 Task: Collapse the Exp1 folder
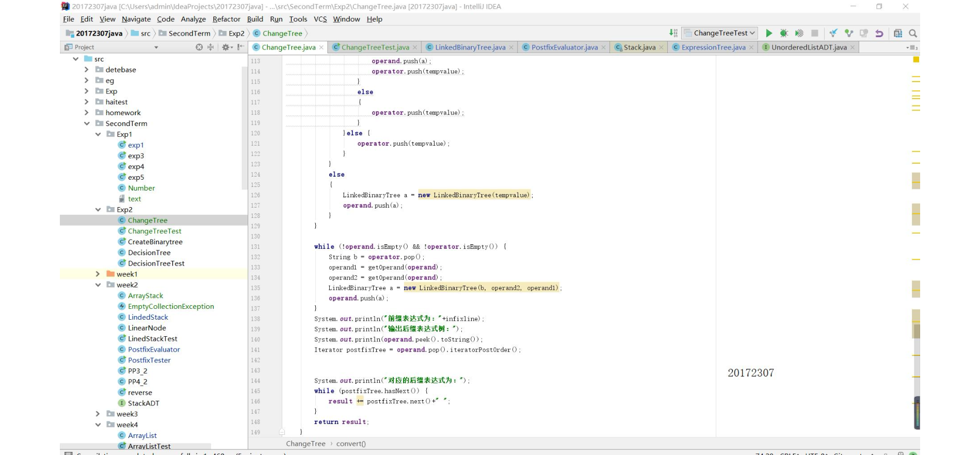coord(98,134)
